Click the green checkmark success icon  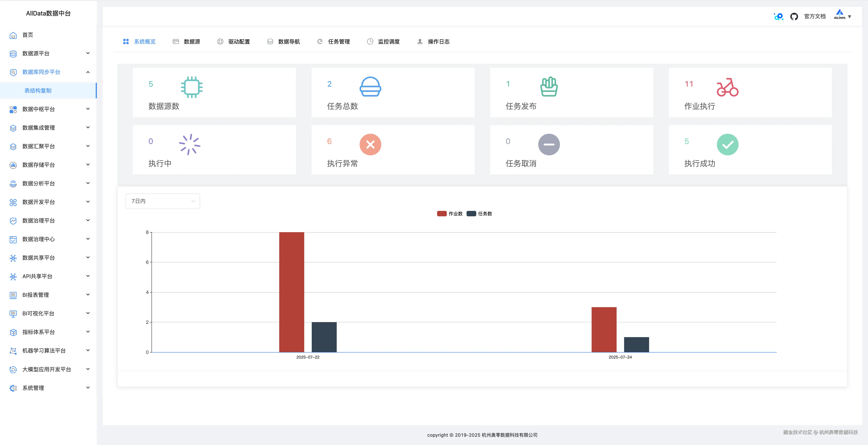pos(727,145)
